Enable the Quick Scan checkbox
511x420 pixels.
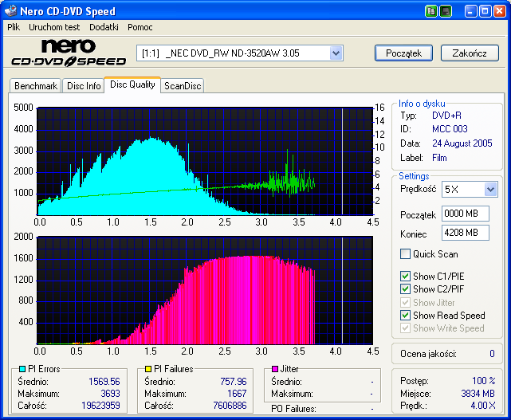click(405, 253)
